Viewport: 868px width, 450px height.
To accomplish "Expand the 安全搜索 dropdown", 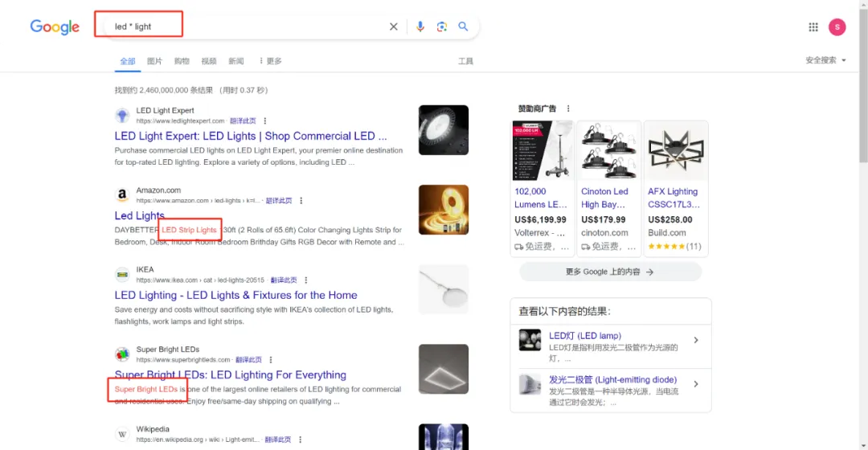I will 825,60.
